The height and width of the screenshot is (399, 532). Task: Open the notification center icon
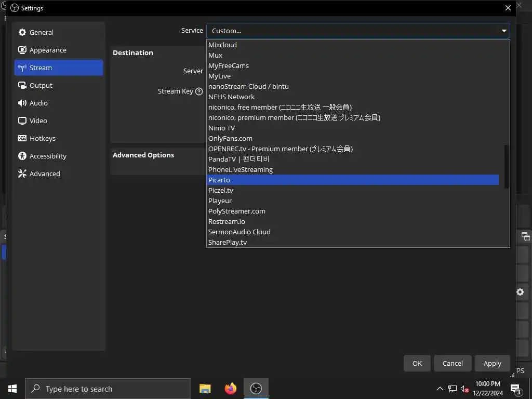(x=516, y=389)
